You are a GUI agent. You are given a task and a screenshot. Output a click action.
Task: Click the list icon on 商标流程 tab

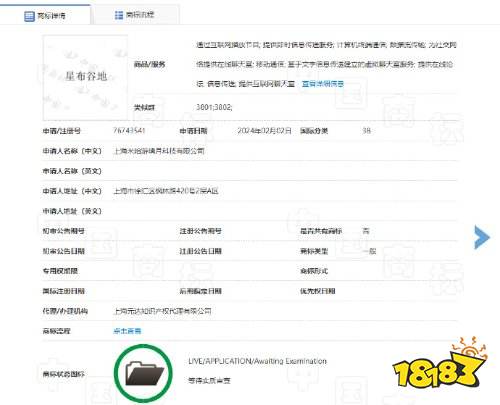click(119, 15)
